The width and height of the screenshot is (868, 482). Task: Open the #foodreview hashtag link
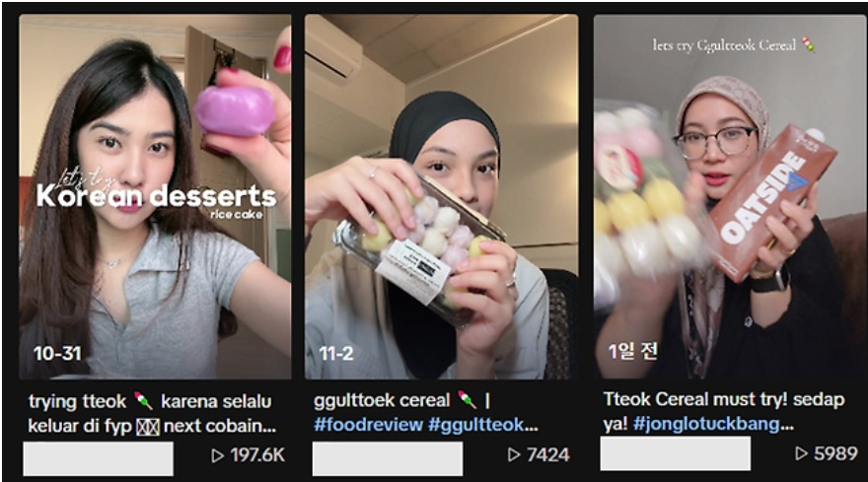(x=368, y=425)
